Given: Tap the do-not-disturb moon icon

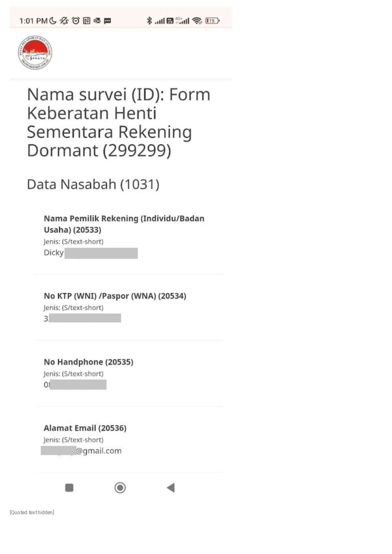Looking at the screenshot, I should click(53, 21).
